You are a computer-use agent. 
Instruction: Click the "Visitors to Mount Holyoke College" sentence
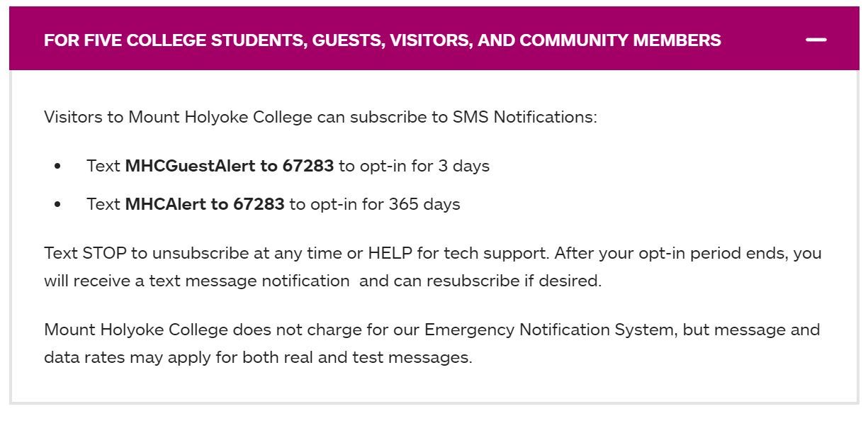point(178,116)
